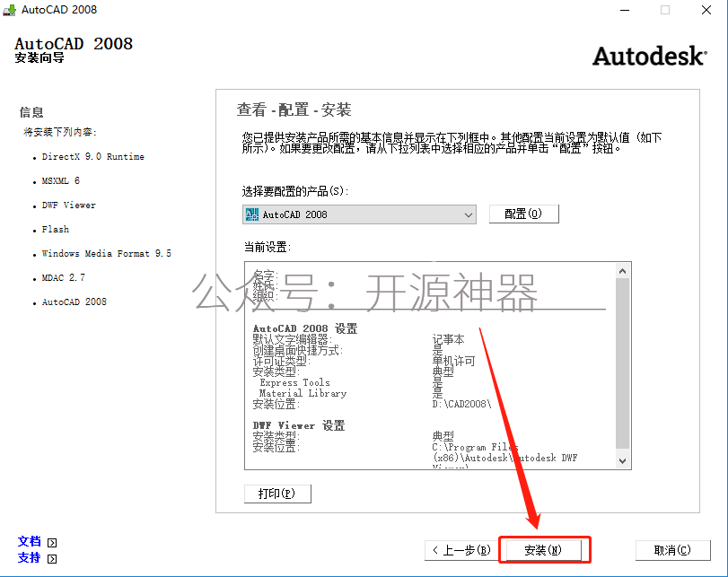Click the AutoCAD 2008 product icon in dropdown
The height and width of the screenshot is (577, 728).
click(251, 214)
